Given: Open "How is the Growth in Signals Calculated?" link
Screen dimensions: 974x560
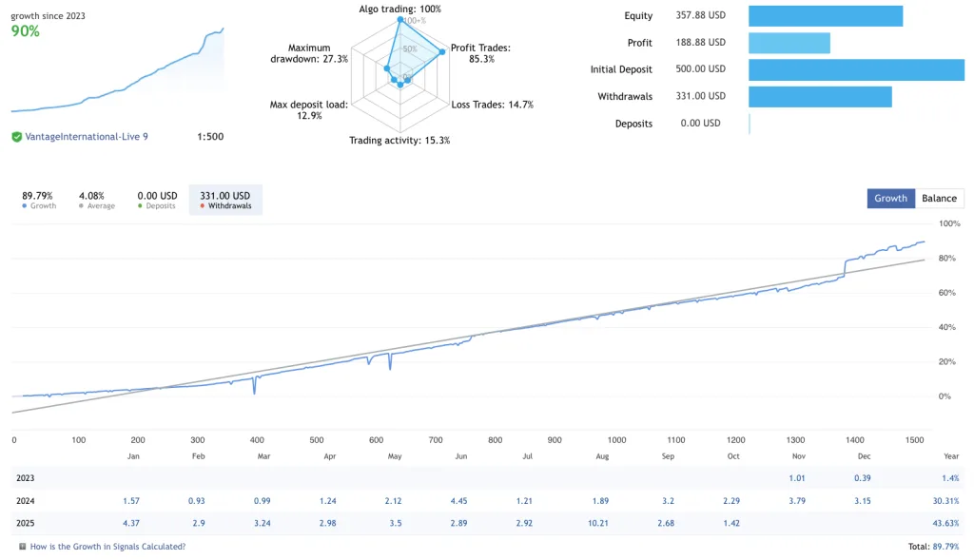Looking at the screenshot, I should [x=107, y=547].
